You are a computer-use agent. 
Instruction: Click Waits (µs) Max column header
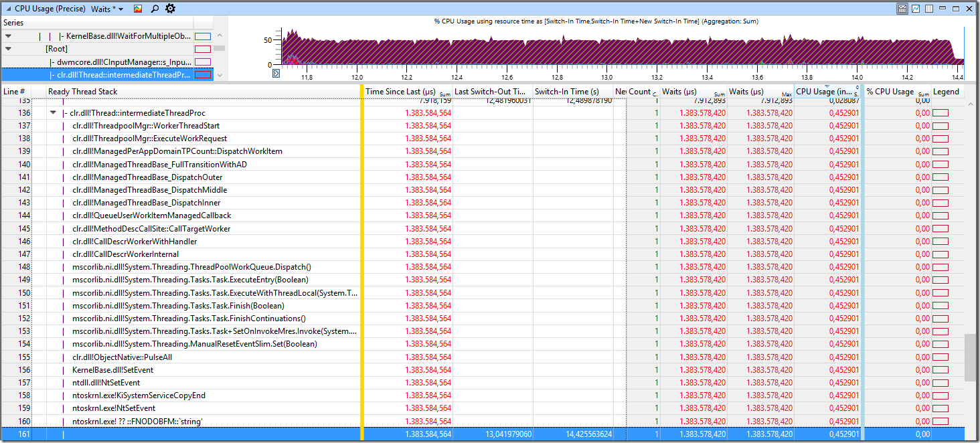click(760, 92)
